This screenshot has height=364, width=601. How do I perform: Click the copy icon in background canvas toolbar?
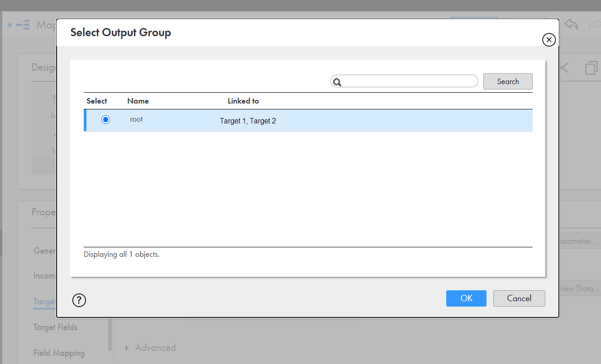pyautogui.click(x=591, y=68)
